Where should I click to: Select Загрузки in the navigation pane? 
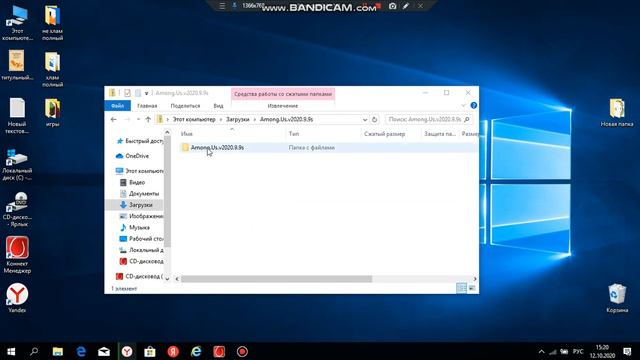[136, 205]
